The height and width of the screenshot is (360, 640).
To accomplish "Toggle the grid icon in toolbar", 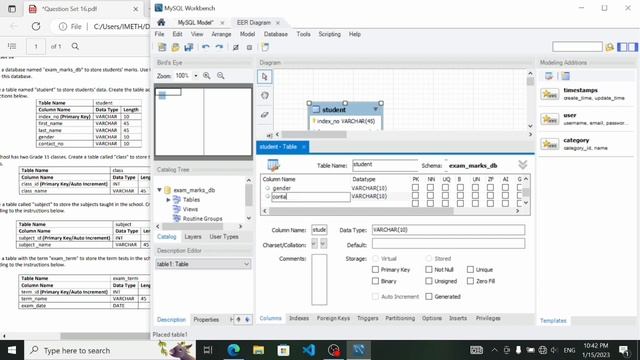I will tap(236, 47).
